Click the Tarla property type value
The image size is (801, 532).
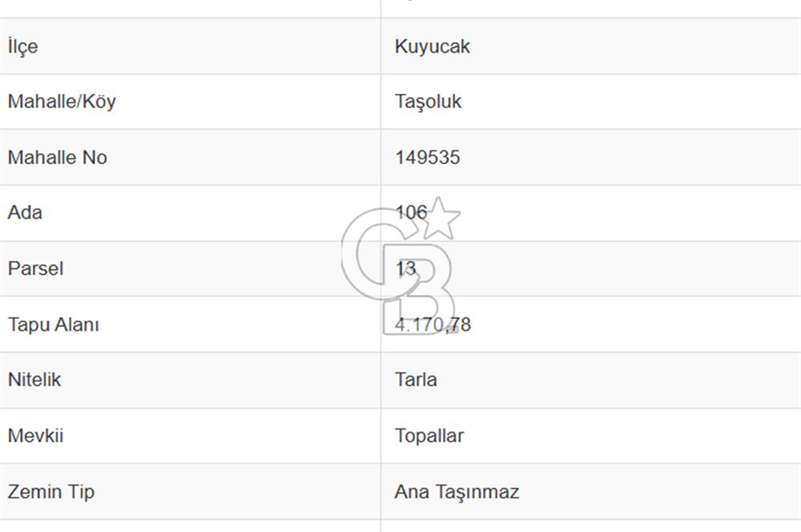point(416,380)
